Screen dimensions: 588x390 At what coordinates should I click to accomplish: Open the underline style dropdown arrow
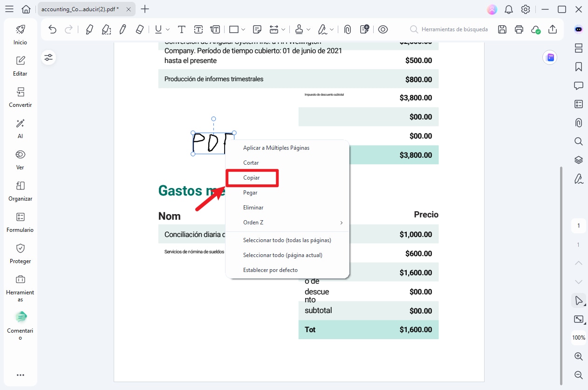168,29
